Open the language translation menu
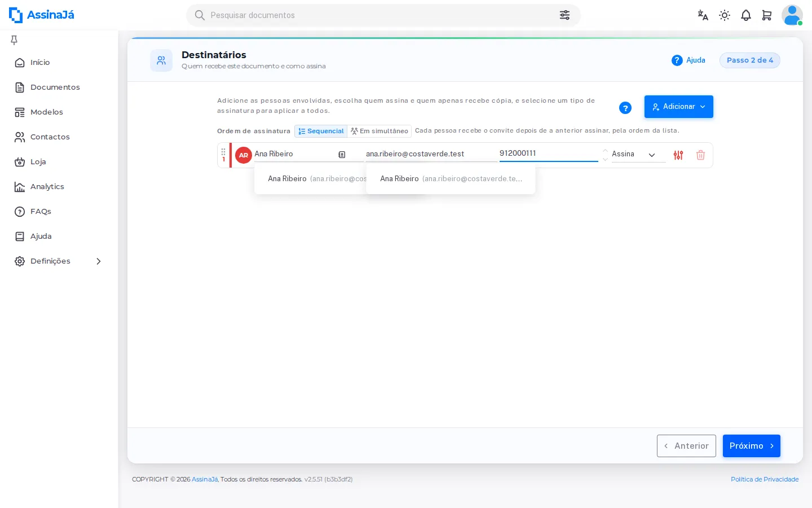The height and width of the screenshot is (508, 812). pyautogui.click(x=703, y=15)
